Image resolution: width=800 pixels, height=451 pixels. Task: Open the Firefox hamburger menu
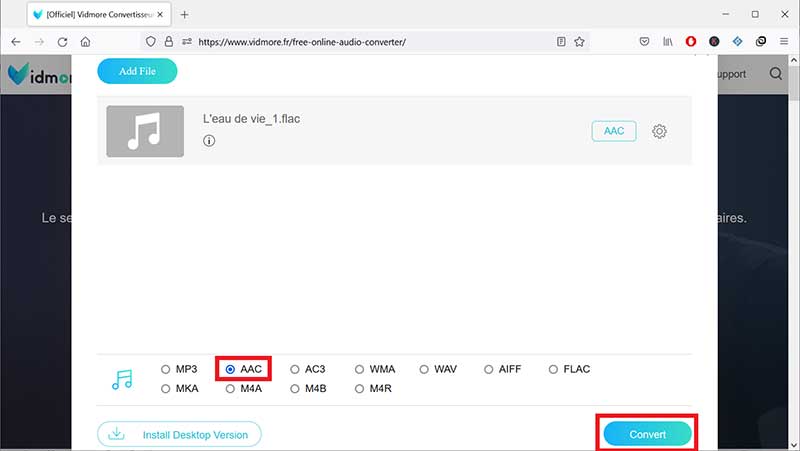click(782, 42)
